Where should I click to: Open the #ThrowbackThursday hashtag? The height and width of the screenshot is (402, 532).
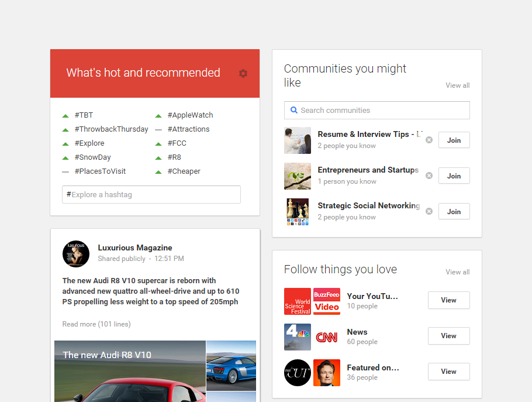111,129
